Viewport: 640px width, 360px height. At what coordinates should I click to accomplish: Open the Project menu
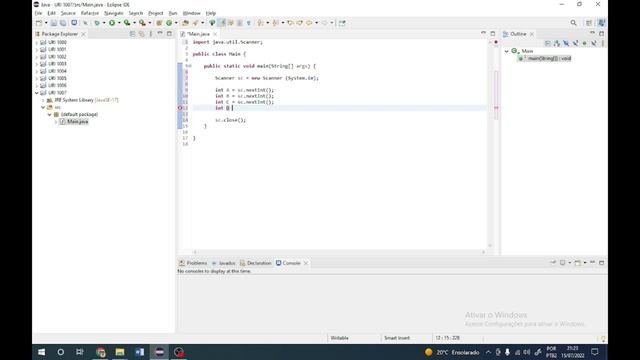[156, 13]
